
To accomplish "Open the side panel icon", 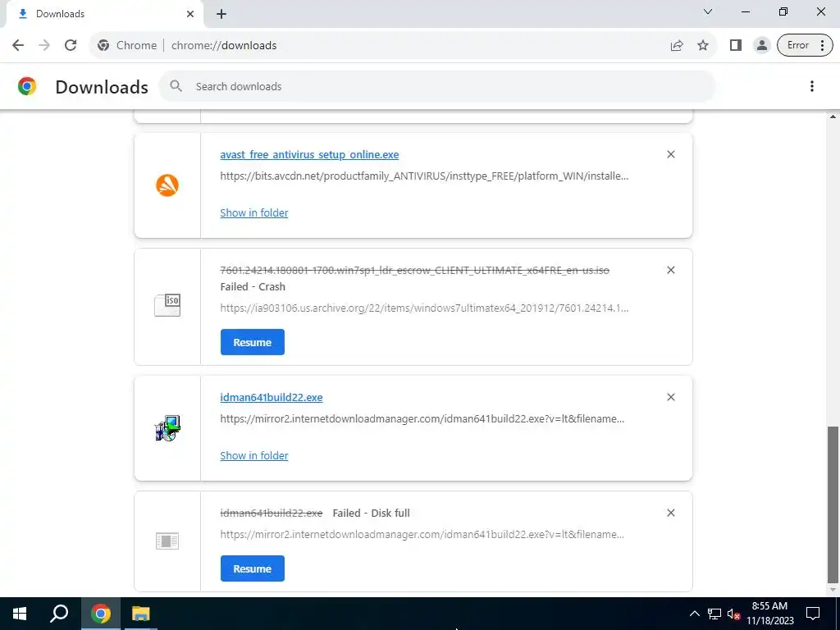I will 736,46.
